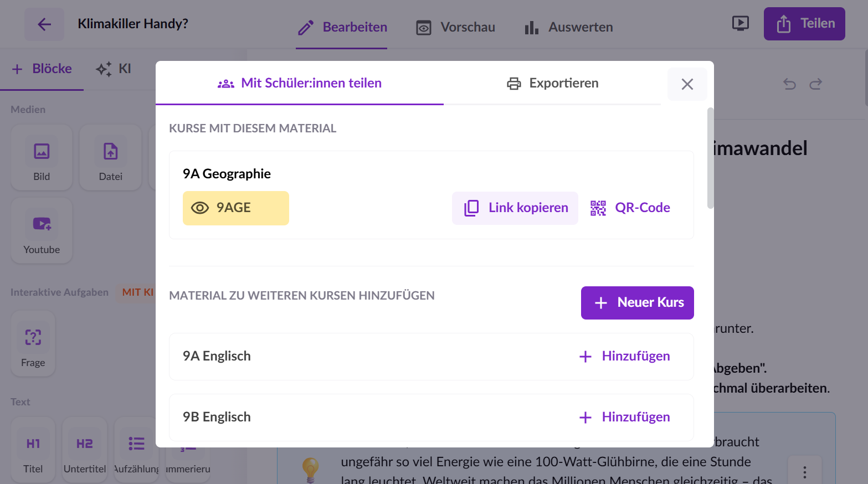Select the Mit Schüler:innen teilen tab

pyautogui.click(x=300, y=83)
